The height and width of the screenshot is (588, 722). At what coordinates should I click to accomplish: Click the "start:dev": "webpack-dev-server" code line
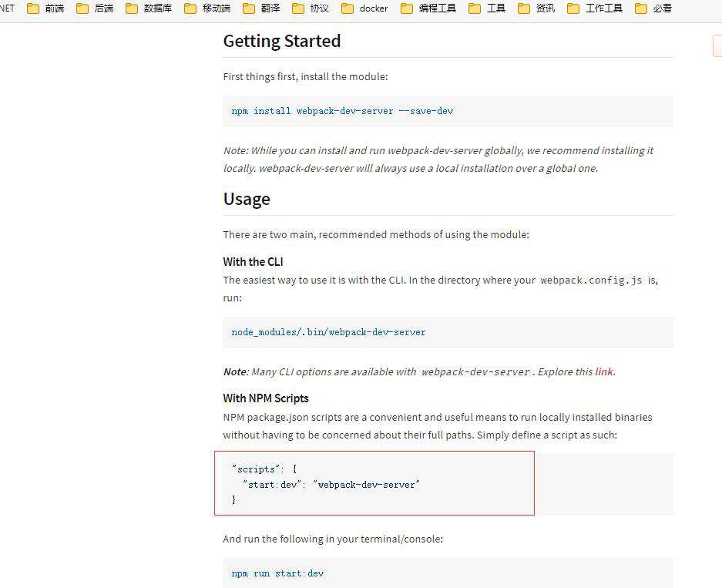pyautogui.click(x=331, y=485)
